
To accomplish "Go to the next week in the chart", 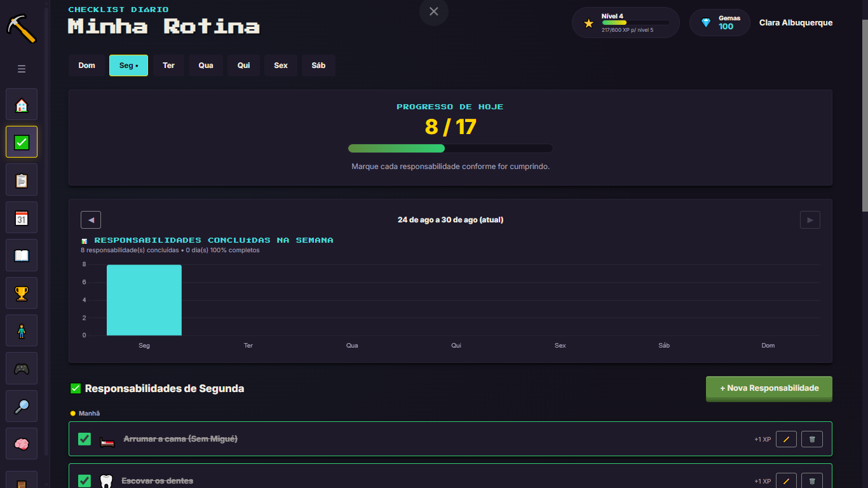I will [810, 220].
